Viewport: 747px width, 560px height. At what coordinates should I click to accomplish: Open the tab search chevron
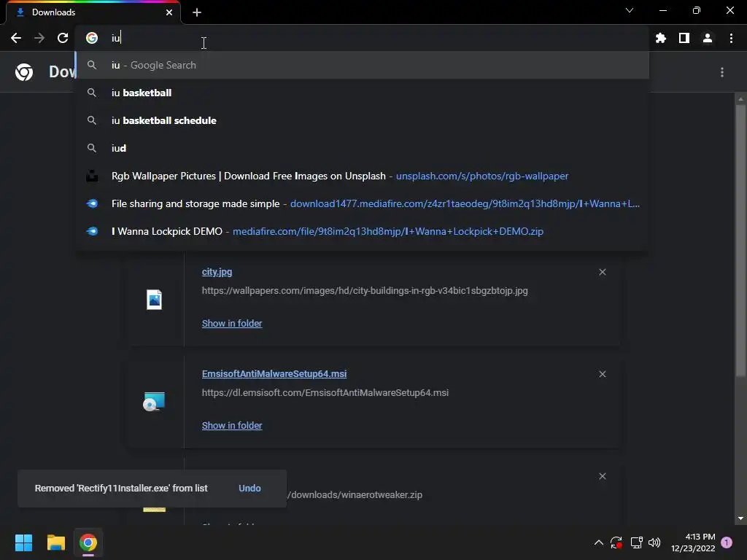tap(630, 10)
